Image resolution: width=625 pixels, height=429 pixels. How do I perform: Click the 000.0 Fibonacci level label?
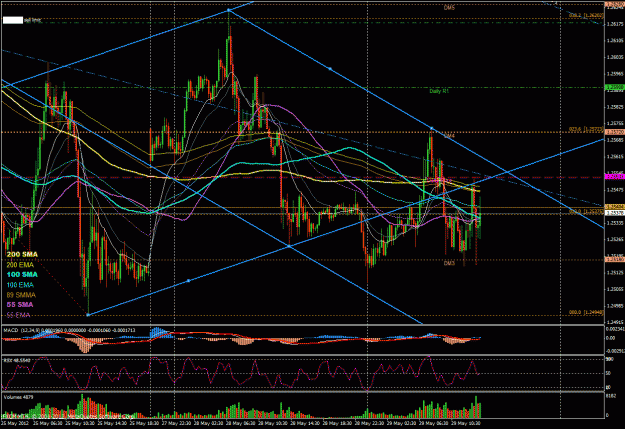(586, 313)
